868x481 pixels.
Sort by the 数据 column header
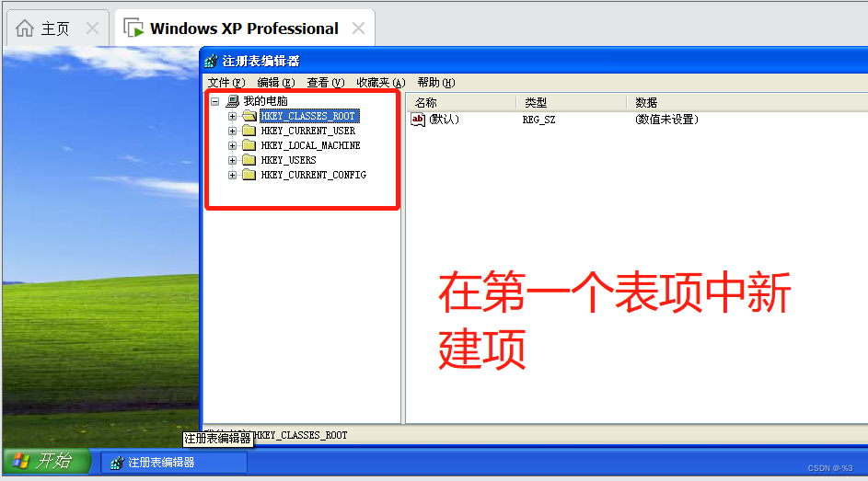(747, 102)
